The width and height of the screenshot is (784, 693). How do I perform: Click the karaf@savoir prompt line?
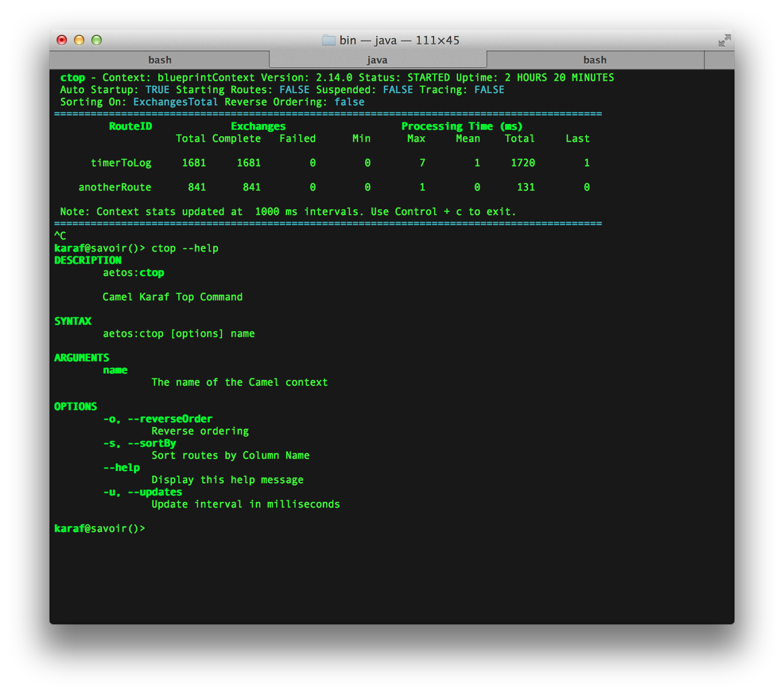click(x=98, y=528)
